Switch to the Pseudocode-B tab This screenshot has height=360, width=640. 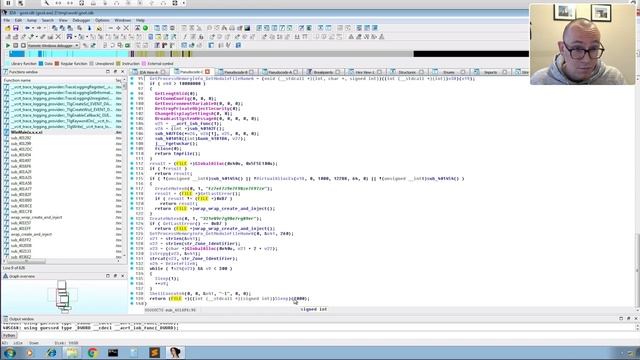coord(236,72)
